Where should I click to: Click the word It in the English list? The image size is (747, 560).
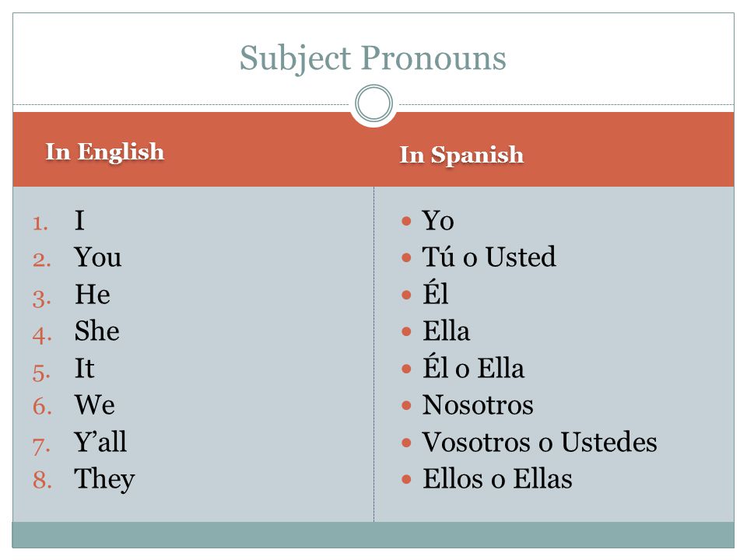click(84, 368)
